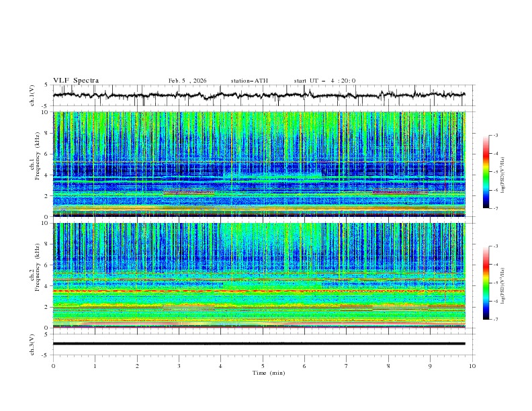Screen dimensions: 532x411
Task: Click the "8" tick label on the Time axis
Action: tap(388, 366)
